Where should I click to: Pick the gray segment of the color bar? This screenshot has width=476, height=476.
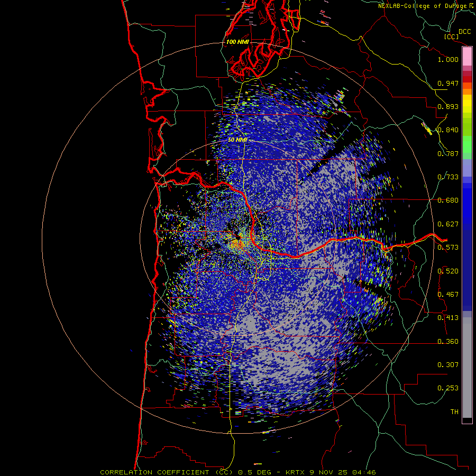[467, 368]
